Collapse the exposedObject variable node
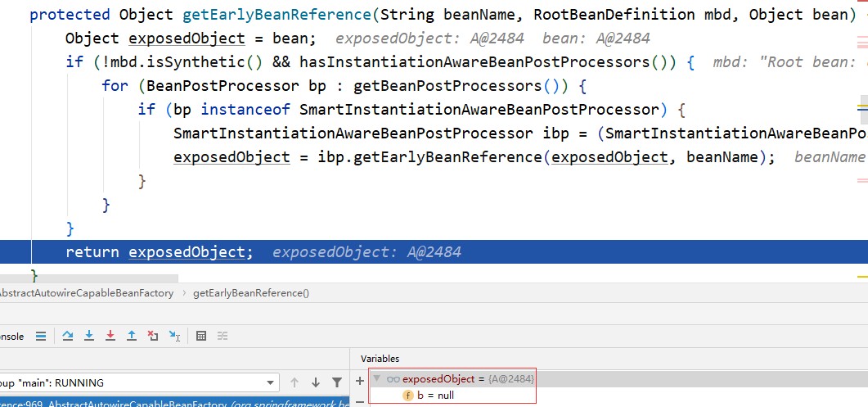The width and height of the screenshot is (868, 407). click(x=377, y=379)
